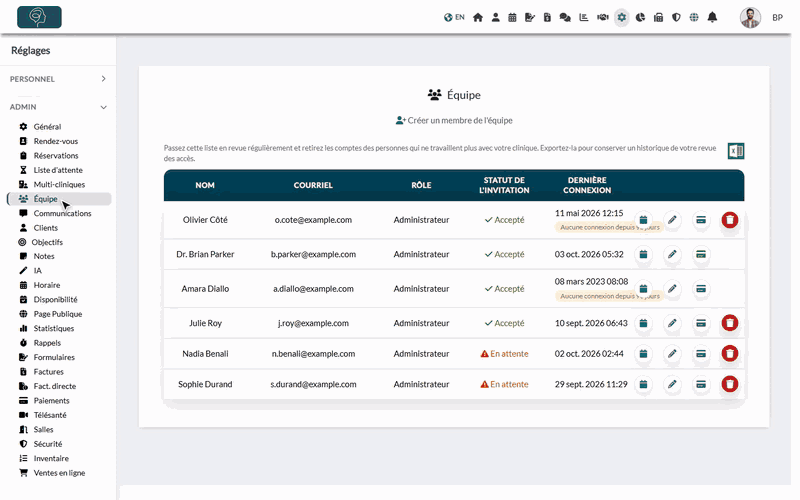Open IA settings
Image resolution: width=800 pixels, height=500 pixels.
tap(37, 270)
